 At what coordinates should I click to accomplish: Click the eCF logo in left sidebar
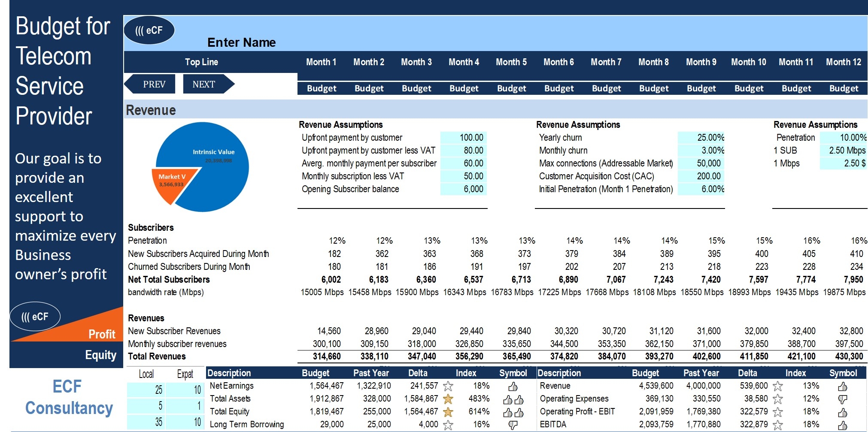[x=35, y=317]
